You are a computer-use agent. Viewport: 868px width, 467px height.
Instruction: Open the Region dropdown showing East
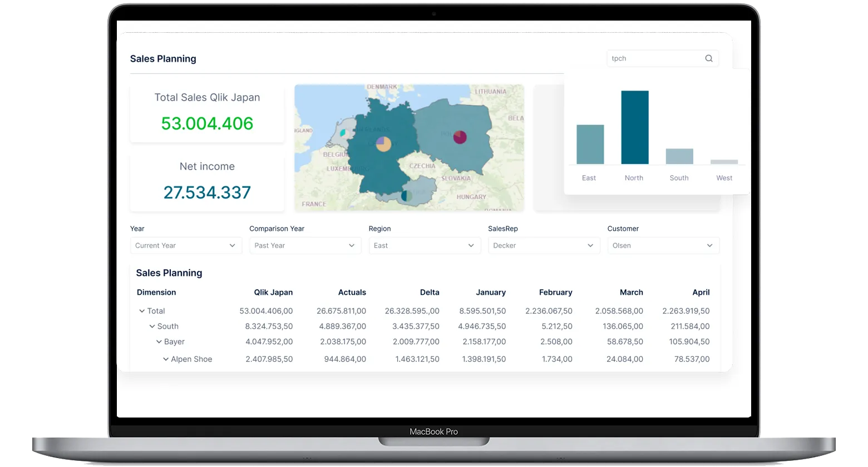tap(425, 246)
